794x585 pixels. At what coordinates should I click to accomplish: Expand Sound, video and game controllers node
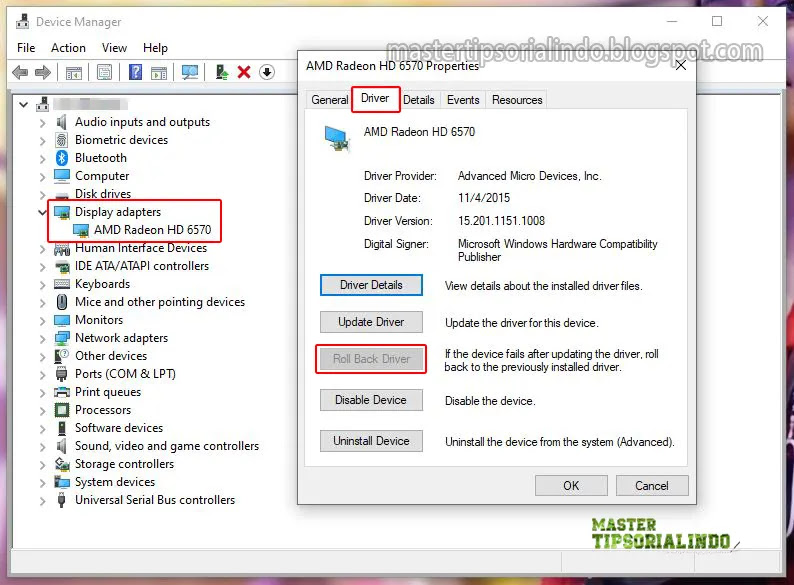[x=43, y=446]
